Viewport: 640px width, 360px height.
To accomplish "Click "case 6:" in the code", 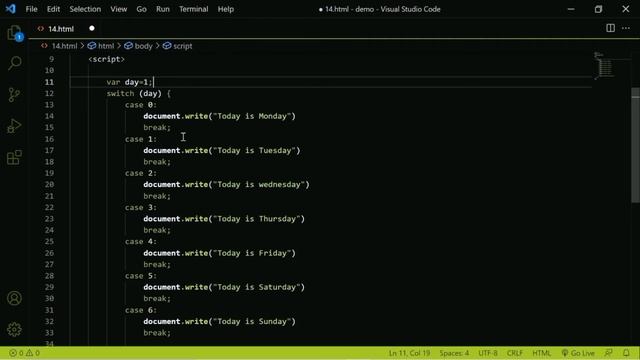I will point(141,310).
